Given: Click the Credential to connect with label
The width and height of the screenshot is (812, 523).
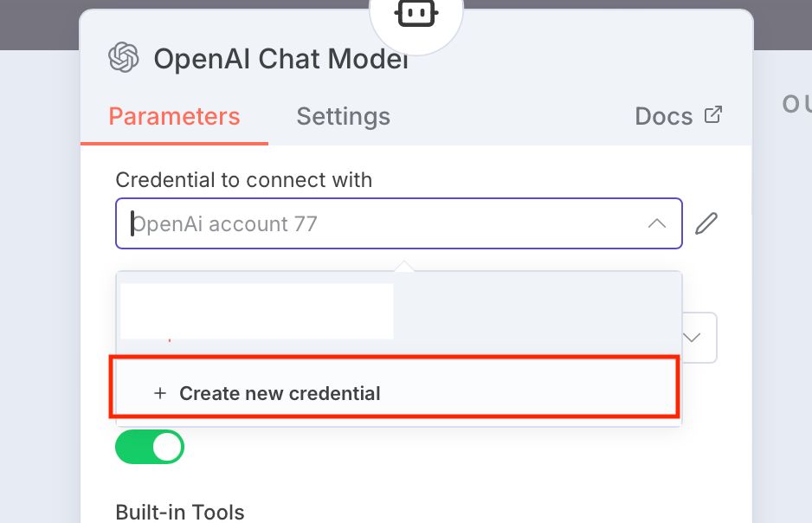Looking at the screenshot, I should click(243, 180).
